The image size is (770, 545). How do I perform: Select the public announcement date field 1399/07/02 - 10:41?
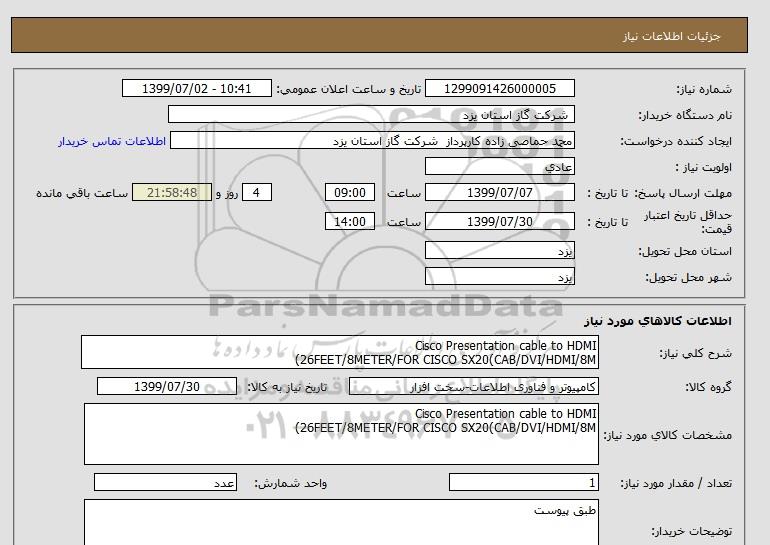[x=196, y=88]
